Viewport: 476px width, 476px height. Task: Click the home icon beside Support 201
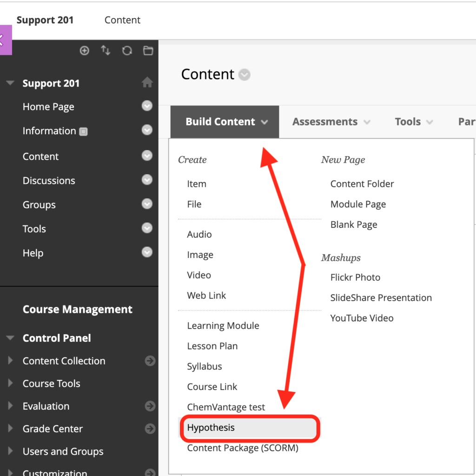[x=147, y=83]
